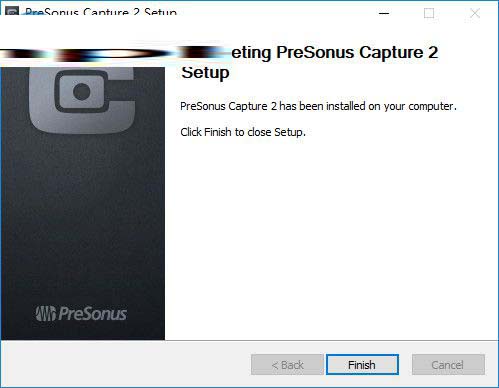Image resolution: width=499 pixels, height=388 pixels.
Task: Click the installer icon in the title bar
Action: 12,12
